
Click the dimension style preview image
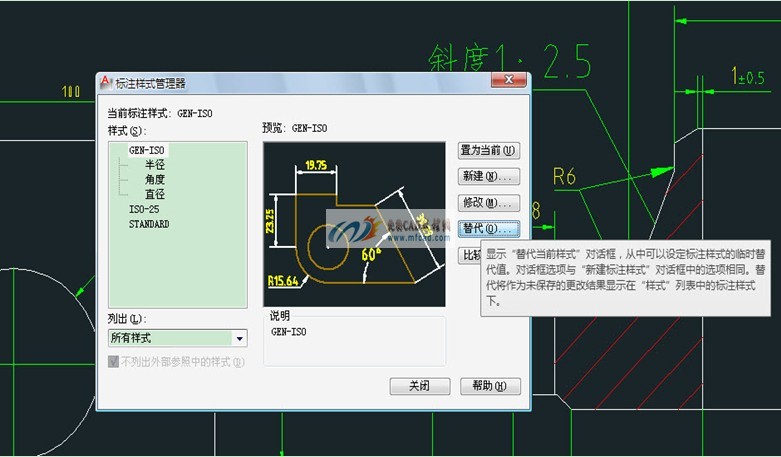[354, 224]
